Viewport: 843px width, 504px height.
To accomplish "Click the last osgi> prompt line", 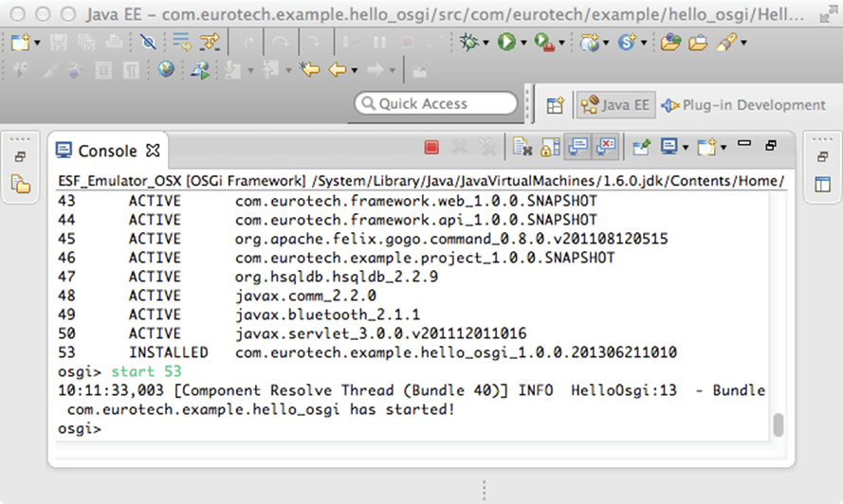I will pyautogui.click(x=80, y=429).
